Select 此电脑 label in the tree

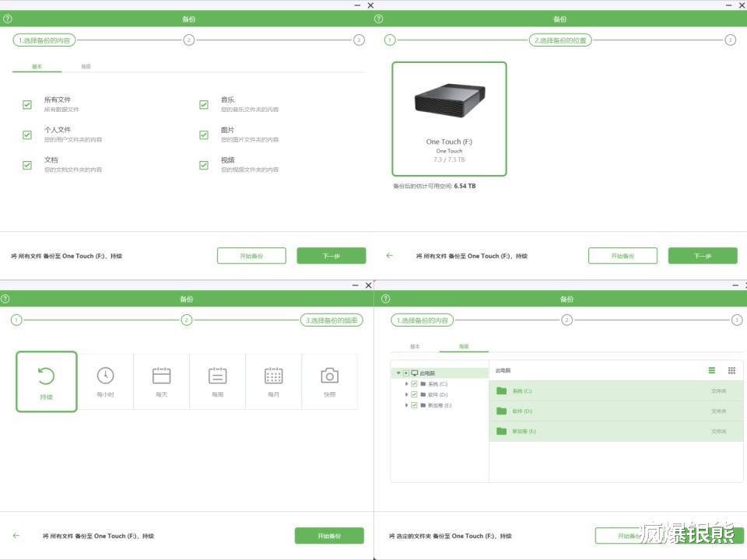point(427,373)
